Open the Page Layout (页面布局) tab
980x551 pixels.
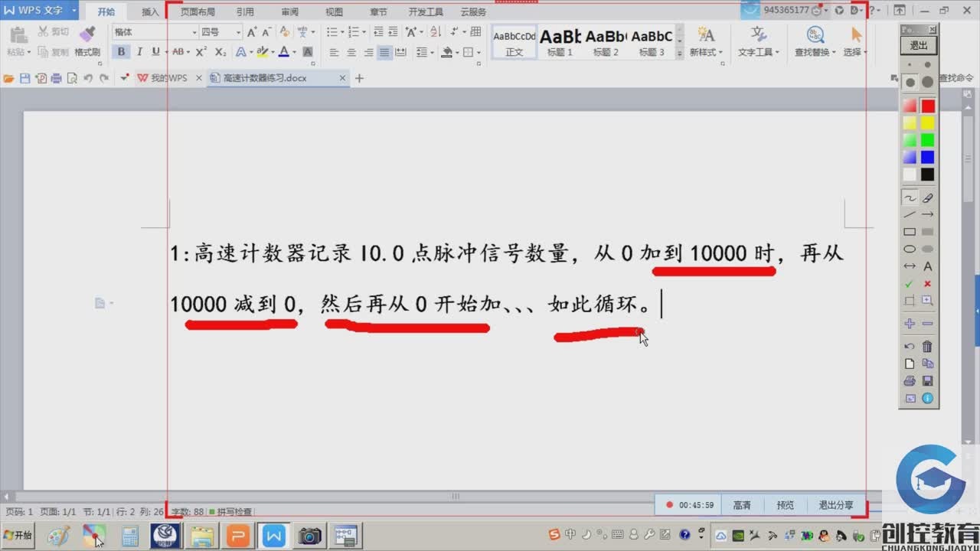pyautogui.click(x=198, y=12)
